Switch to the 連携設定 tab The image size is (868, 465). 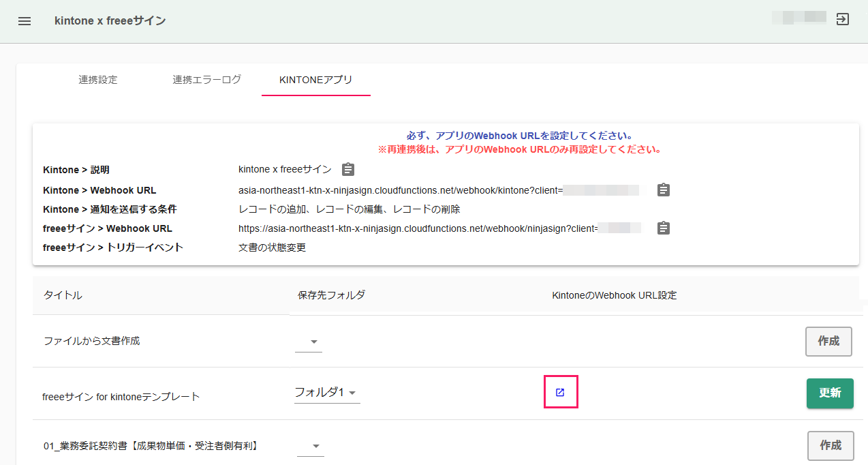coord(98,80)
